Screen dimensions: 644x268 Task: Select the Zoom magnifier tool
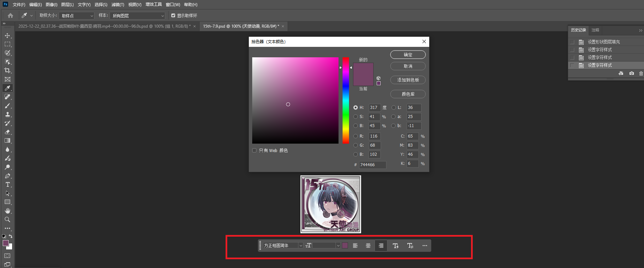(x=7, y=219)
